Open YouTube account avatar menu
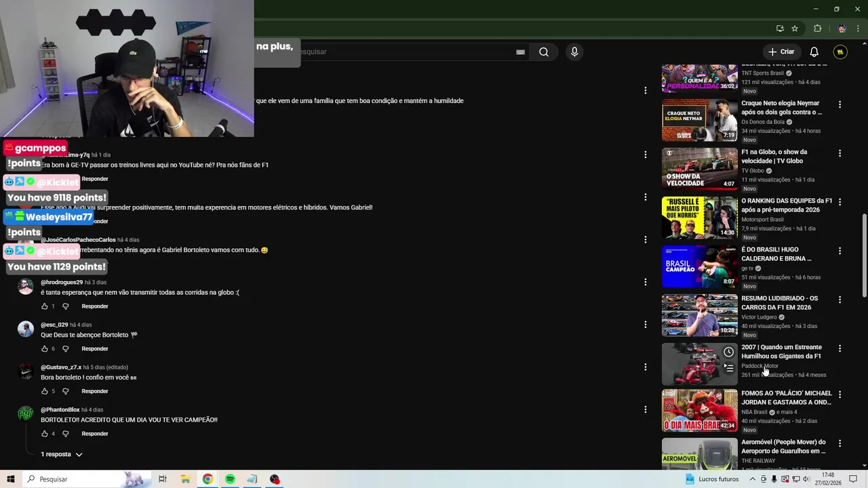Image resolution: width=868 pixels, height=488 pixels. click(x=840, y=52)
